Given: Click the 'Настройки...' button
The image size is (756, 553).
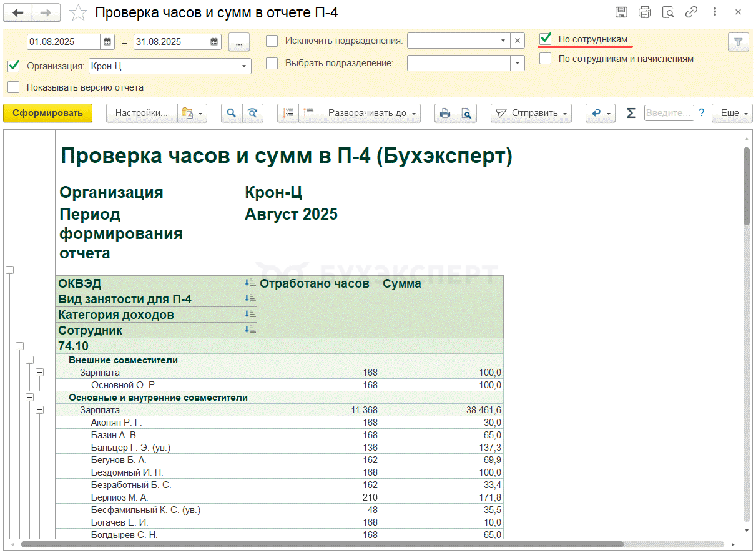Looking at the screenshot, I should click(x=142, y=113).
